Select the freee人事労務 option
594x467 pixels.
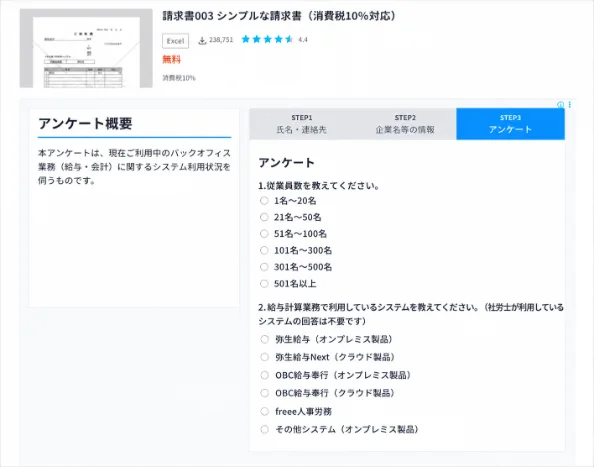coord(264,411)
